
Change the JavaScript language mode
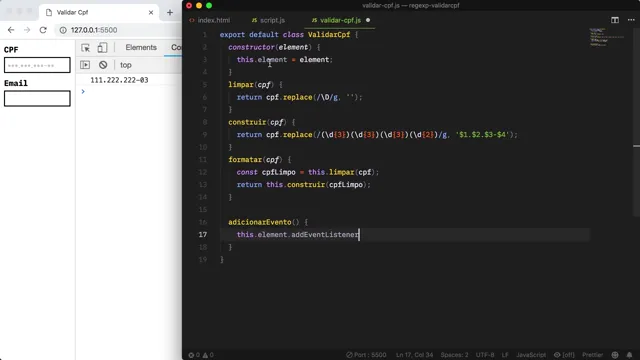click(531, 355)
